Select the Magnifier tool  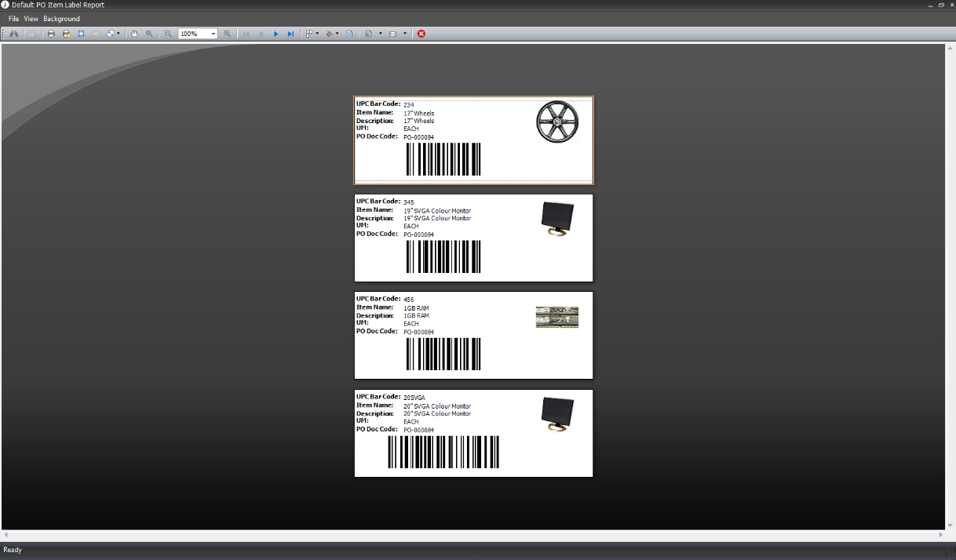pyautogui.click(x=149, y=34)
